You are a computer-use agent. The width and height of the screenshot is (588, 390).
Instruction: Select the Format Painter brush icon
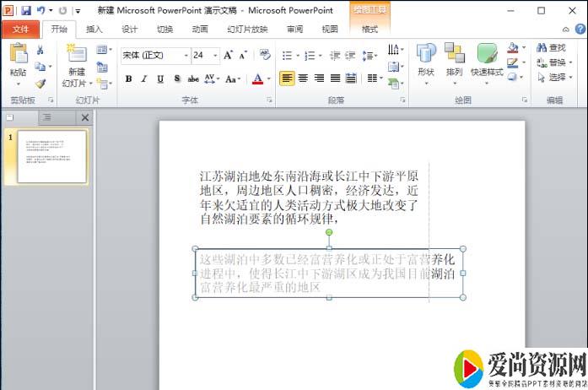point(40,84)
